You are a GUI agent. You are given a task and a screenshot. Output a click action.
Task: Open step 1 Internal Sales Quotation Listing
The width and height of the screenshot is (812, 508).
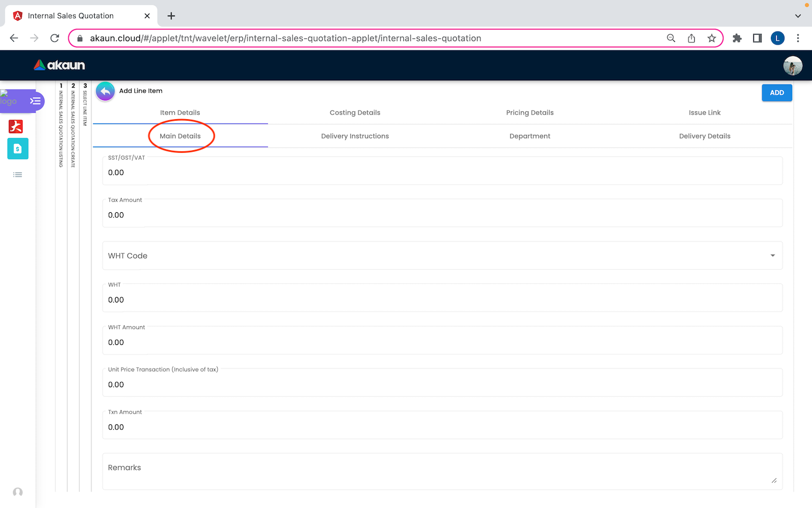(61, 125)
